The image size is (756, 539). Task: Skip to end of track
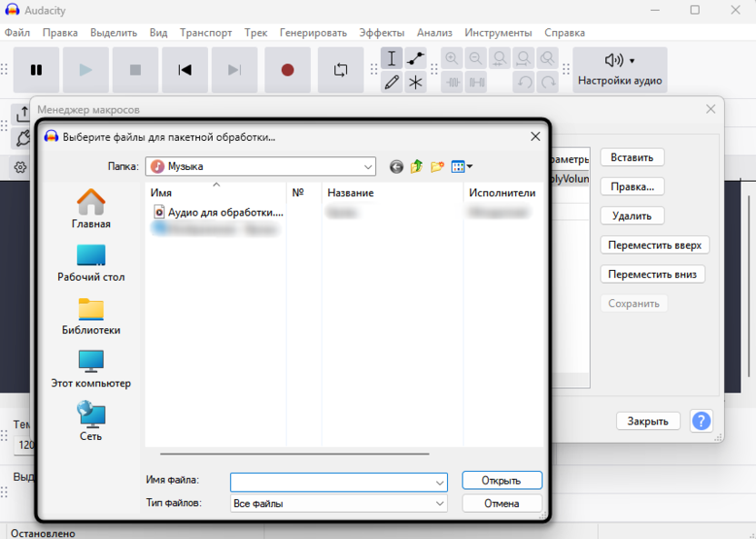[x=234, y=70]
